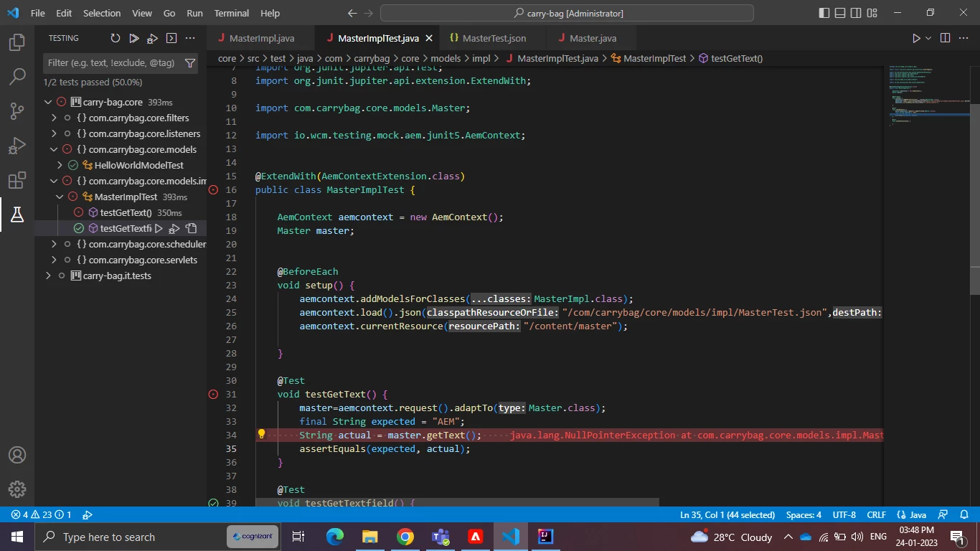This screenshot has height=551, width=980.
Task: Open the Source Control view
Action: (x=17, y=111)
